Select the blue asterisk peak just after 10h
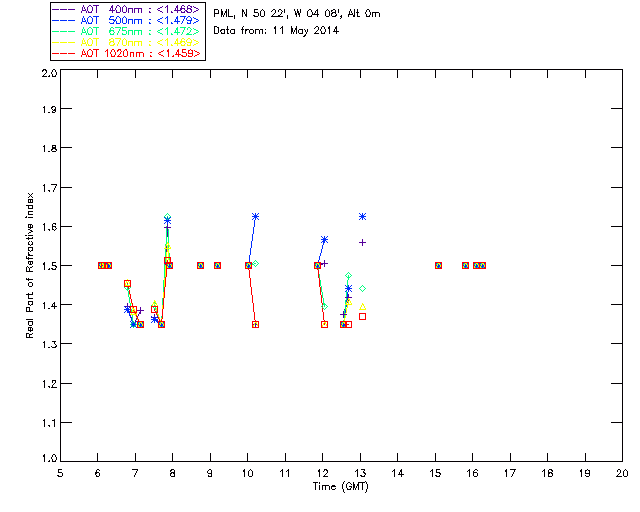The image size is (640, 512). 256,216
